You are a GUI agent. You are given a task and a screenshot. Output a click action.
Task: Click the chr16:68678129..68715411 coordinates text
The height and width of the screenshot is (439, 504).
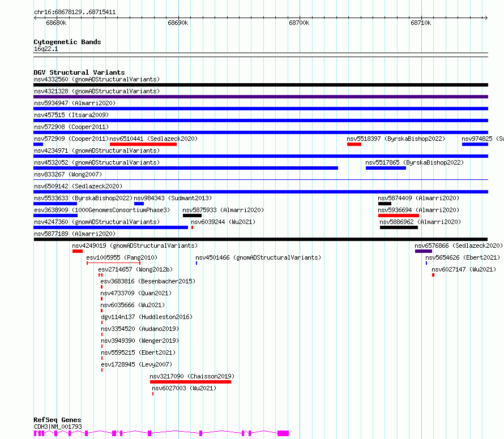tap(75, 12)
